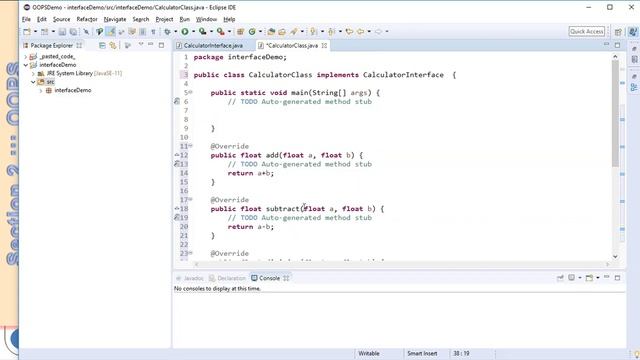
Task: Open the Run icon dropdown arrow
Action: (x=193, y=31)
